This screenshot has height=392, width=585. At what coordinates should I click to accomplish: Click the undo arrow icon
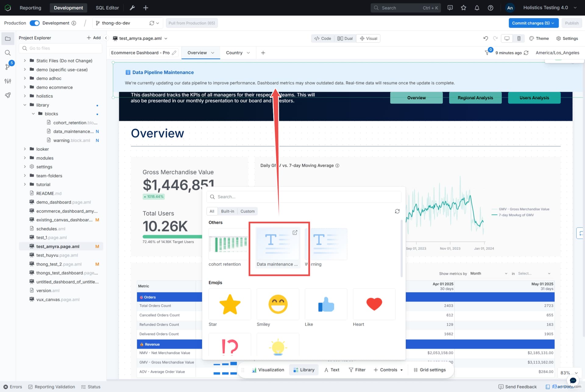coord(486,38)
